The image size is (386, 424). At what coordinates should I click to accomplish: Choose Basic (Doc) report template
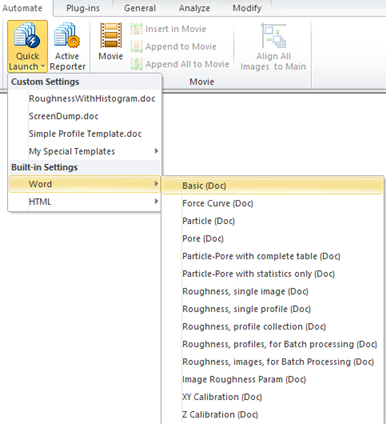tap(272, 186)
